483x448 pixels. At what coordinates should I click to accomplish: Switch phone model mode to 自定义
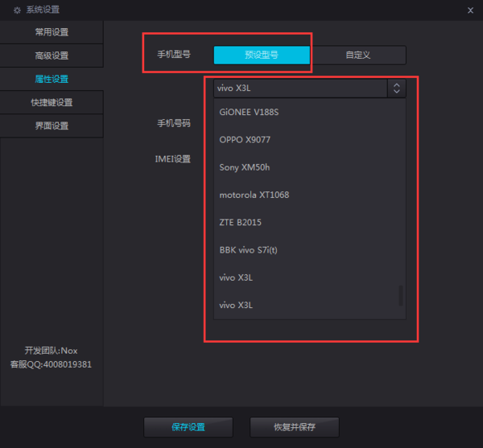coord(358,55)
